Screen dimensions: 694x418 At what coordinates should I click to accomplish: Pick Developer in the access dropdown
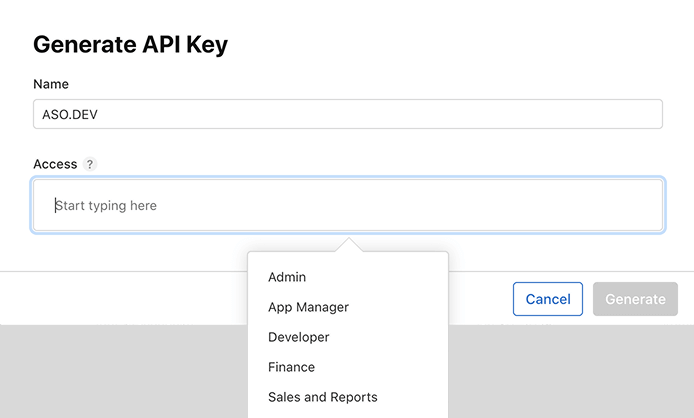tap(298, 337)
